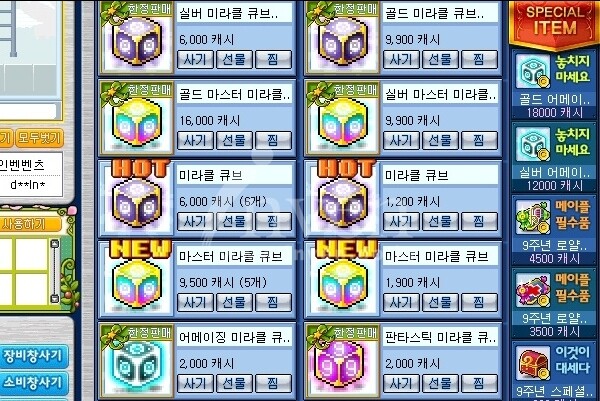Open the 소비창사기 tab
The width and height of the screenshot is (600, 401).
[33, 383]
